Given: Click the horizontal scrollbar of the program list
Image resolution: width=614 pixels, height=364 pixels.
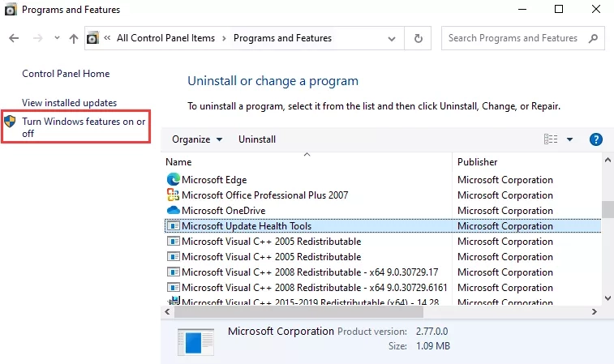Looking at the screenshot, I should tap(324, 311).
